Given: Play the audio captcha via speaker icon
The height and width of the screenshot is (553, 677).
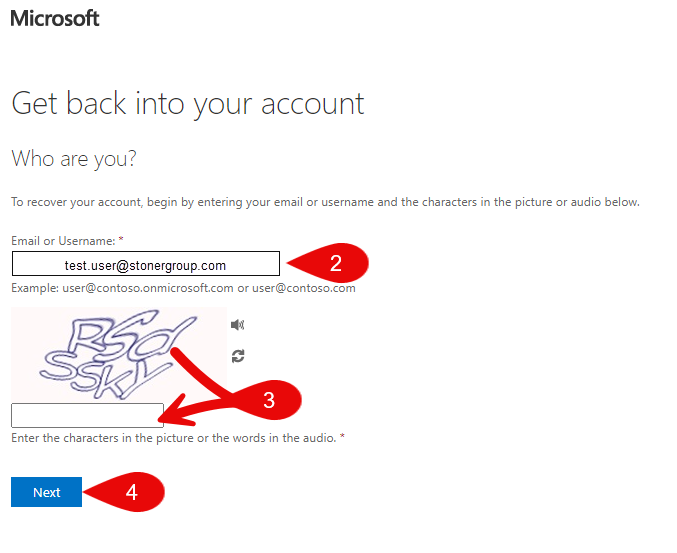Looking at the screenshot, I should pos(237,325).
